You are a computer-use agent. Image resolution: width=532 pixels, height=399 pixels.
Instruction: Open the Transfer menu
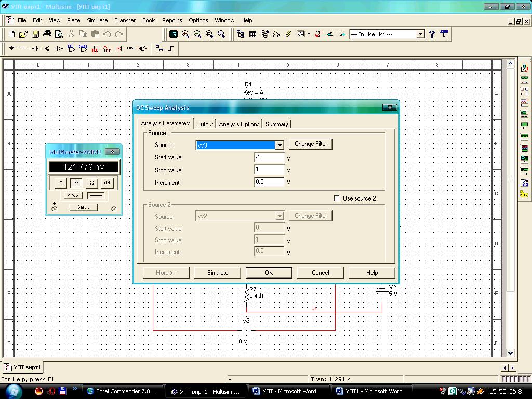tap(125, 20)
